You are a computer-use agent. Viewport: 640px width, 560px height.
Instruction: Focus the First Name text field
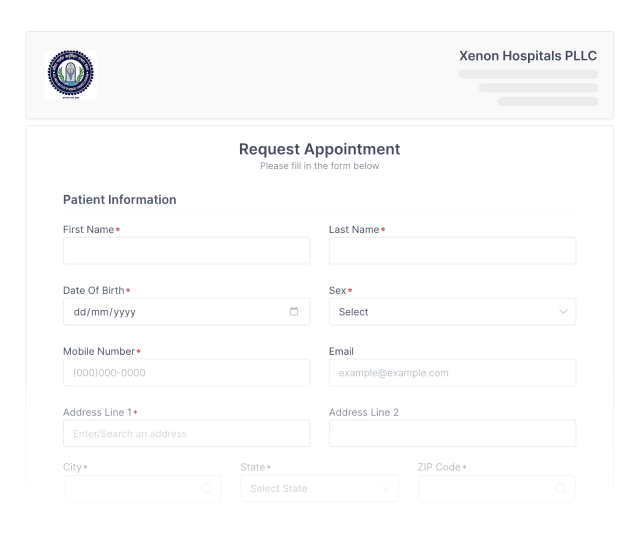click(x=187, y=250)
